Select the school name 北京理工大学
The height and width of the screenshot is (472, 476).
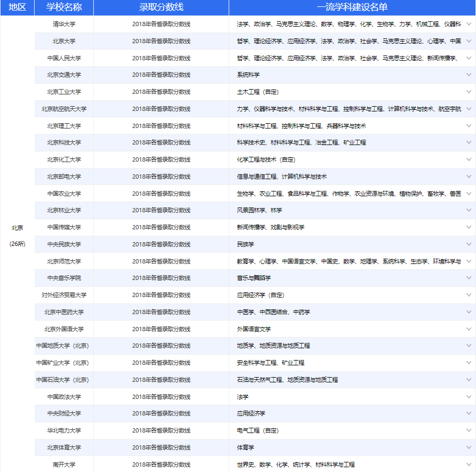(64, 126)
